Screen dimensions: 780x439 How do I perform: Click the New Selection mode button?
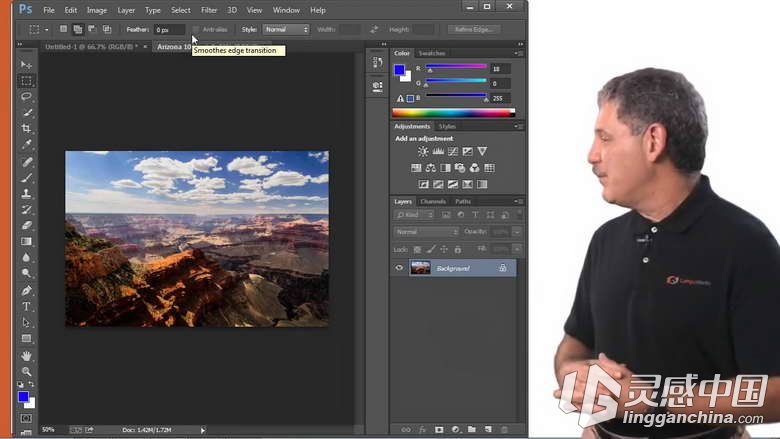[63, 29]
